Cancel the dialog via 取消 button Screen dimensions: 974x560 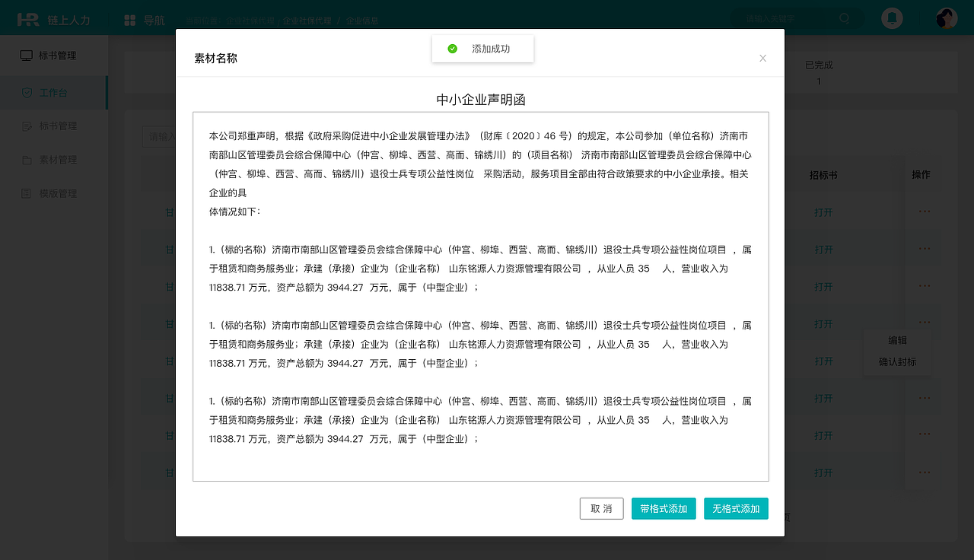click(601, 508)
